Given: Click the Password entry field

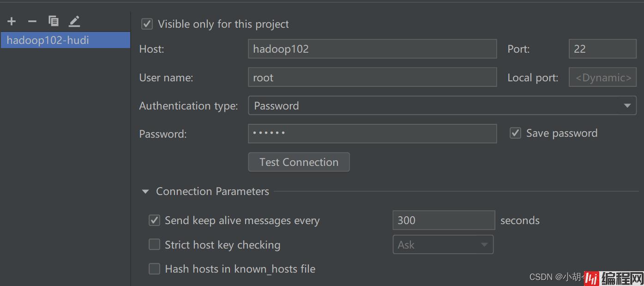Looking at the screenshot, I should tap(372, 134).
